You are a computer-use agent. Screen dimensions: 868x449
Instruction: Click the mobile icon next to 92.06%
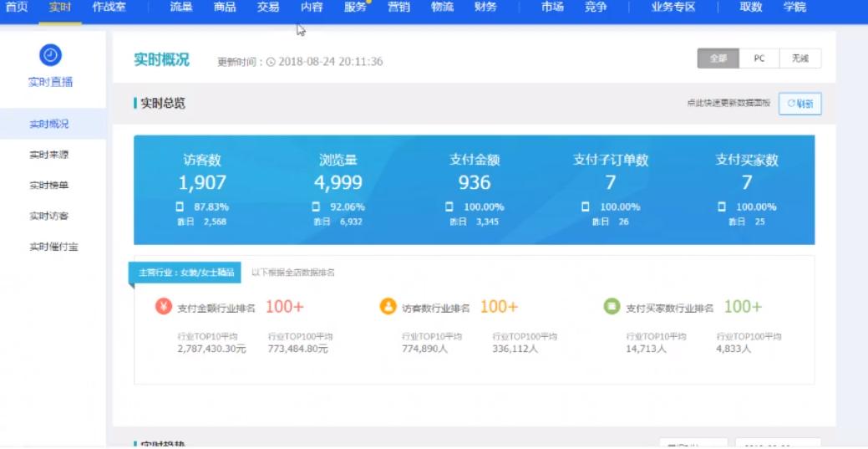click(316, 207)
